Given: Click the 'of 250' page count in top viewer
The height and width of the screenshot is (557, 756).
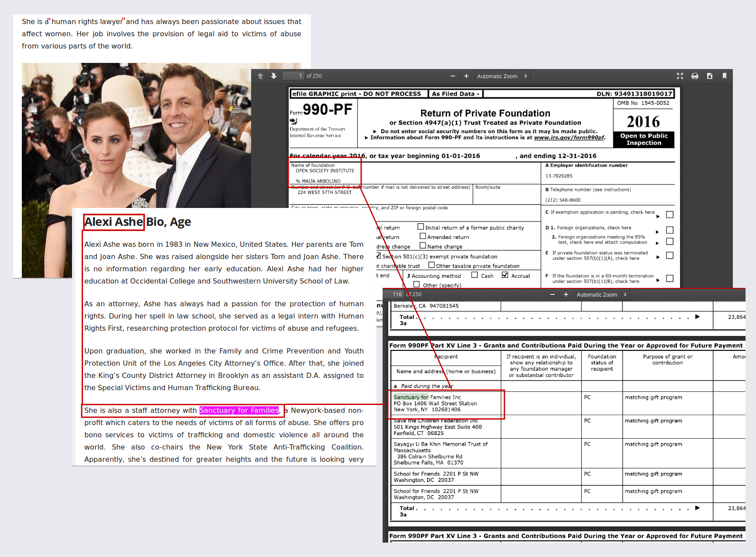Looking at the screenshot, I should tap(314, 76).
